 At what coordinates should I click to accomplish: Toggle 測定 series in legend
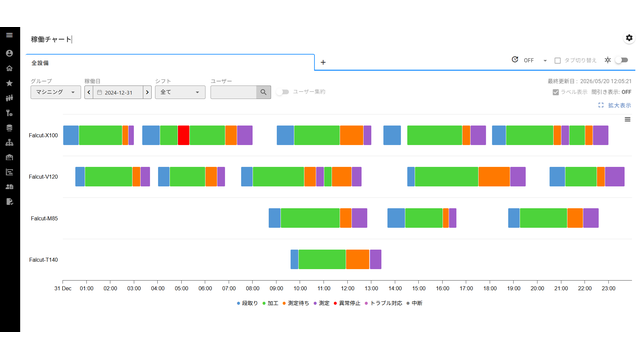tap(321, 303)
